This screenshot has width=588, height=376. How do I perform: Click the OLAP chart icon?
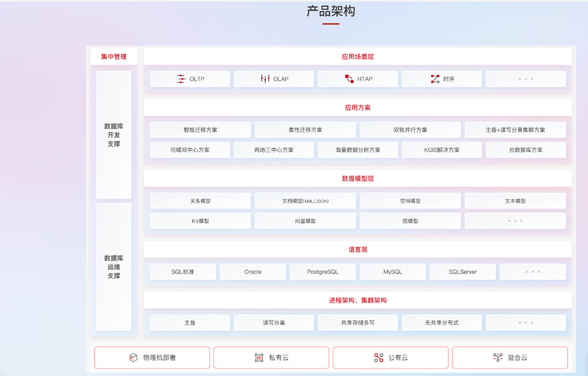pos(265,79)
